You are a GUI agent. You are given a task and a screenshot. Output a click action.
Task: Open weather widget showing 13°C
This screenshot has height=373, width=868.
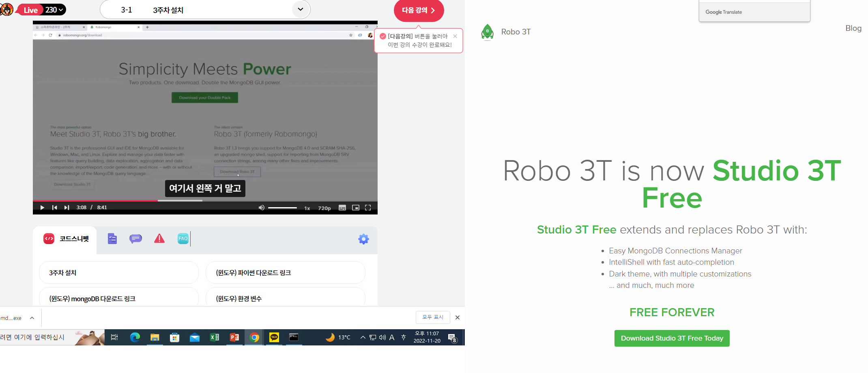point(338,337)
